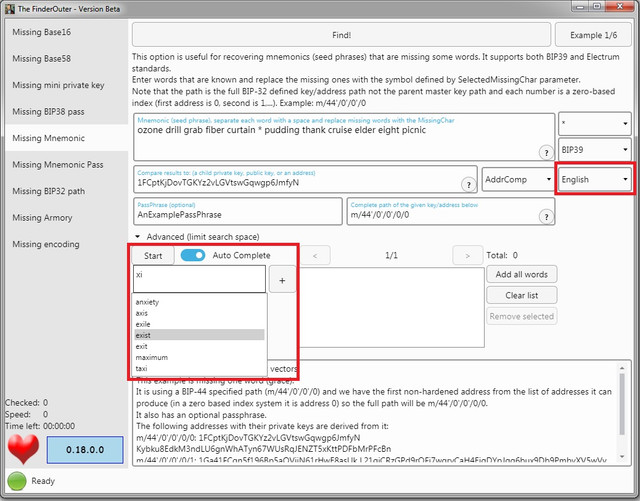Go to next word list page
The image size is (640, 501).
point(467,256)
